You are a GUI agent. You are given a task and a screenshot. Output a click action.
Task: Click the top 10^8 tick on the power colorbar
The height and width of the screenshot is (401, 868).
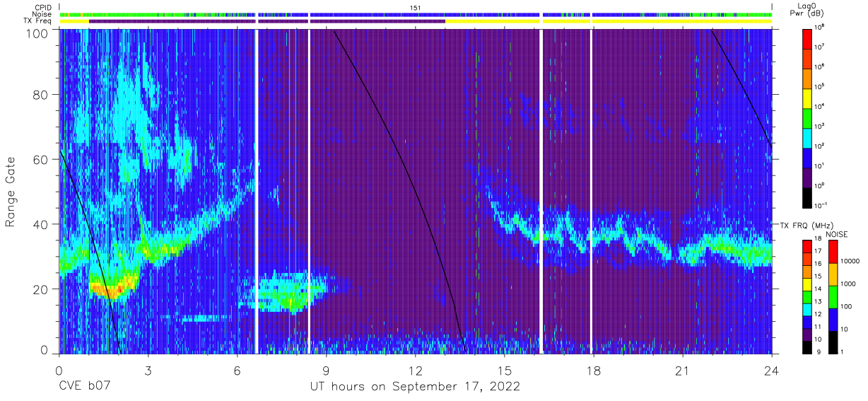pos(820,28)
